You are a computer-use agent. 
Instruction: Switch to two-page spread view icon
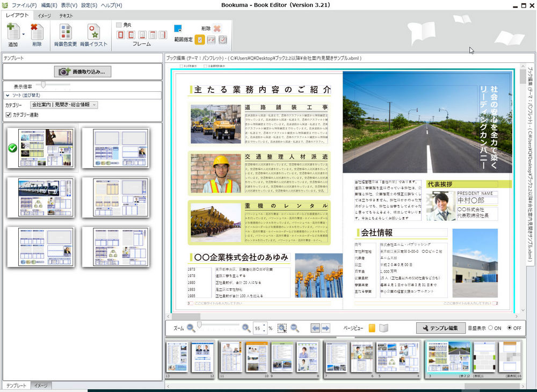tap(383, 328)
